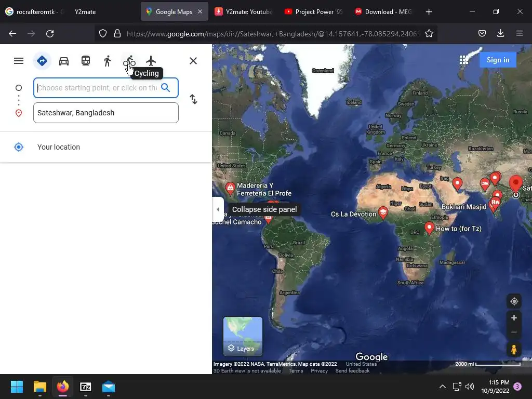Select Walking travel mode
Viewport: 532px width, 399px height.
coord(108,61)
